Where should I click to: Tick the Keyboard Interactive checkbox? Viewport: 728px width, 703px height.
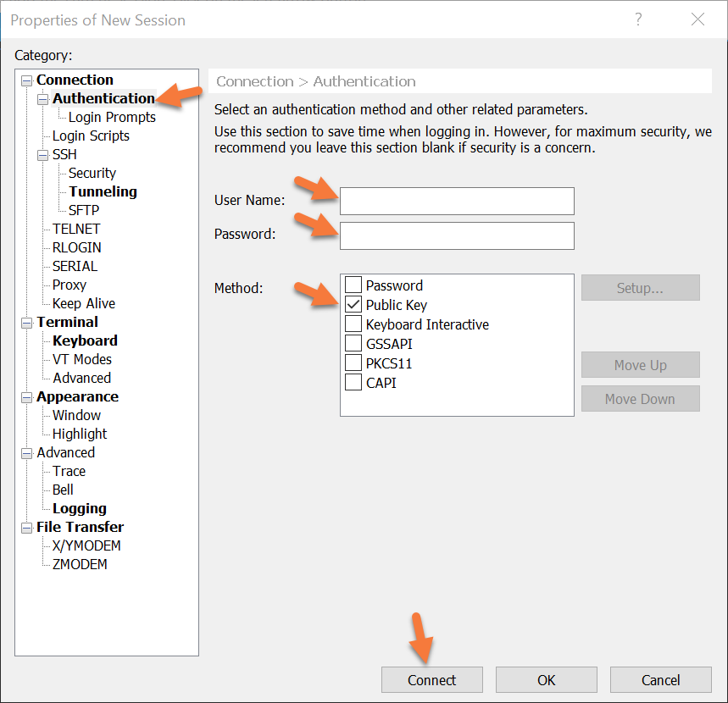pos(353,324)
